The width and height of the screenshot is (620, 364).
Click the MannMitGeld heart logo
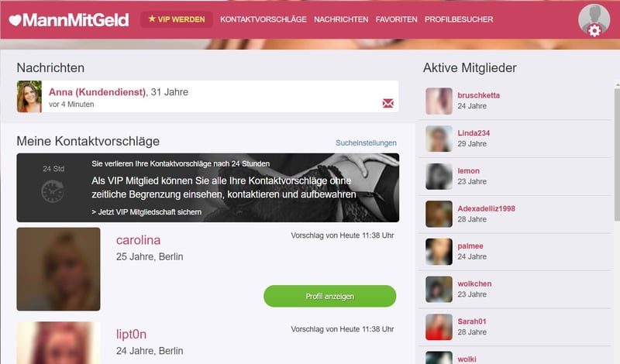69,20
